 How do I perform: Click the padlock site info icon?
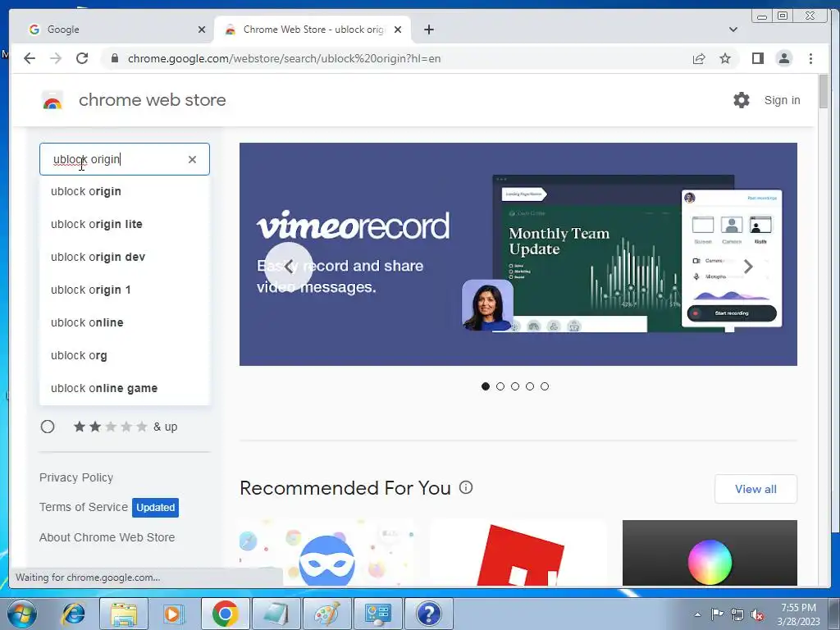click(114, 58)
